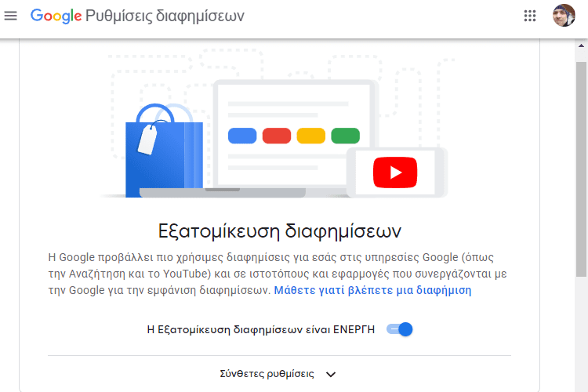Screen dimensions: 588x392
Task: Click the red YouTube play icon
Action: pos(395,172)
